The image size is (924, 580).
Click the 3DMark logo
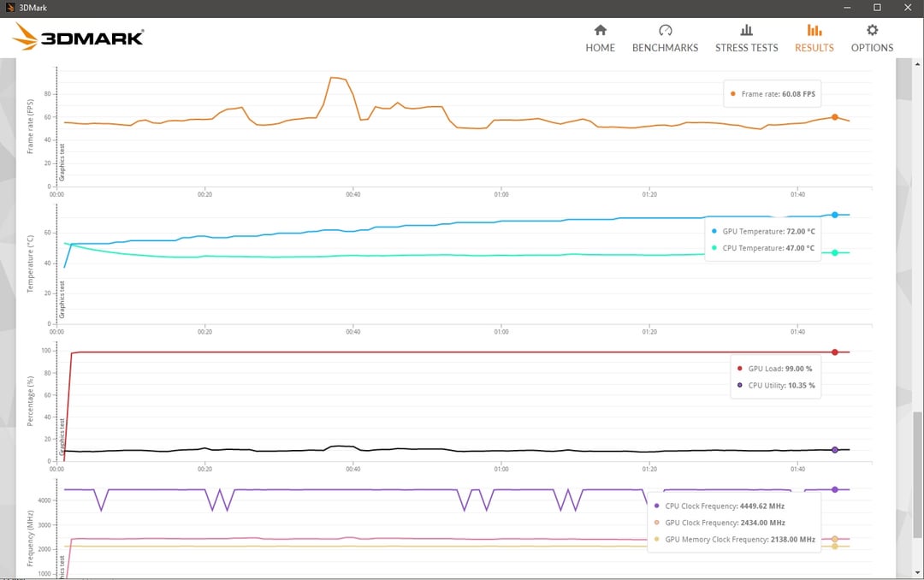[x=78, y=37]
